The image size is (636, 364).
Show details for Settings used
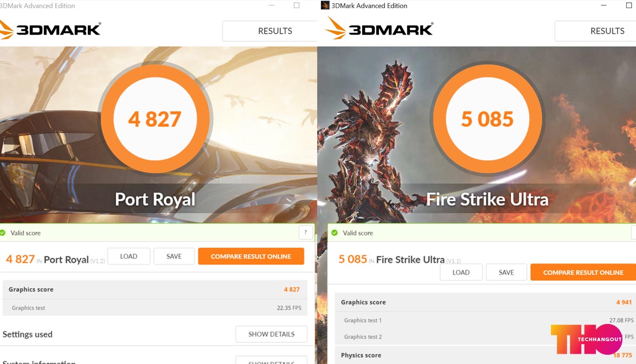271,334
